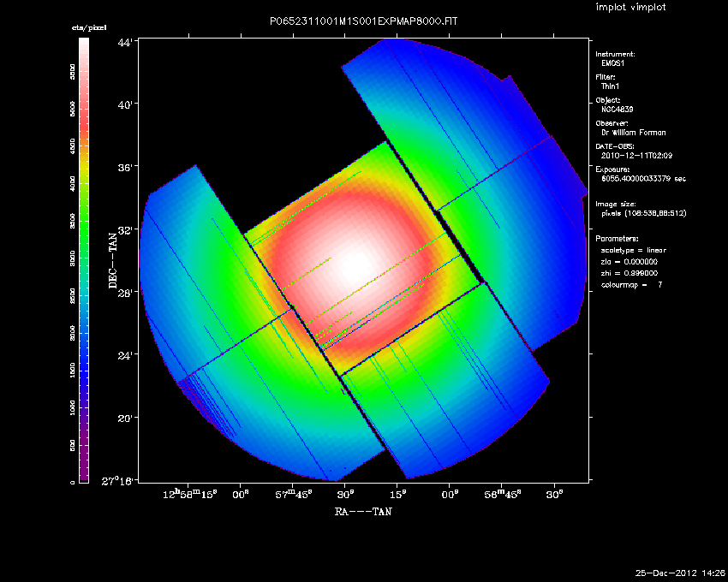Click the 12h58m15s right ascension label
The width and height of the screenshot is (728, 582).
point(190,494)
